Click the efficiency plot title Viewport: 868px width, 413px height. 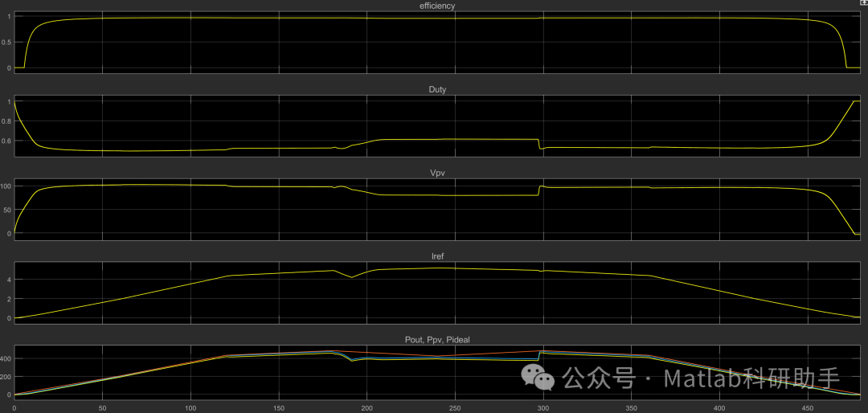pyautogui.click(x=437, y=6)
